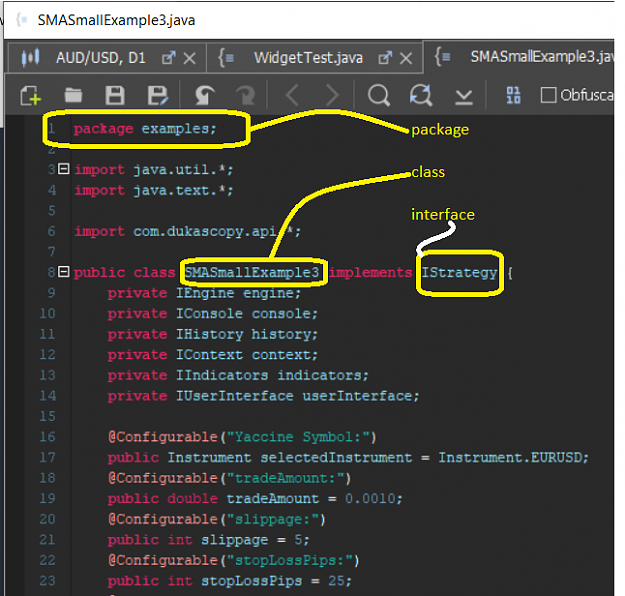Click the "Yaccine Symbol:" string on line 16
The image size is (625, 596).
[299, 437]
